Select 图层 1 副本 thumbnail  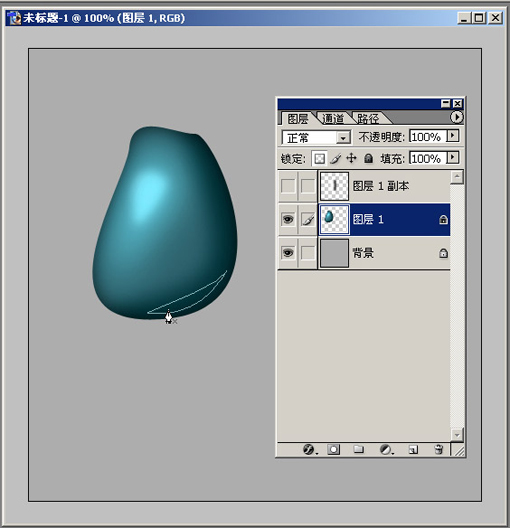[x=334, y=186]
